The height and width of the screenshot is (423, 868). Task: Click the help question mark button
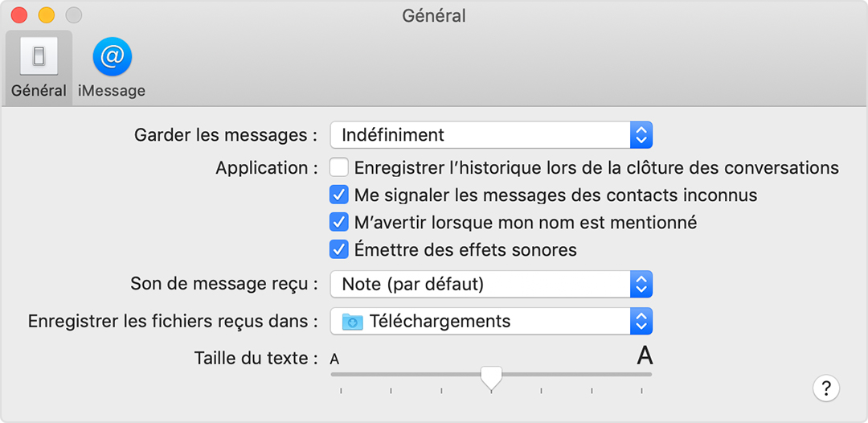pos(826,388)
